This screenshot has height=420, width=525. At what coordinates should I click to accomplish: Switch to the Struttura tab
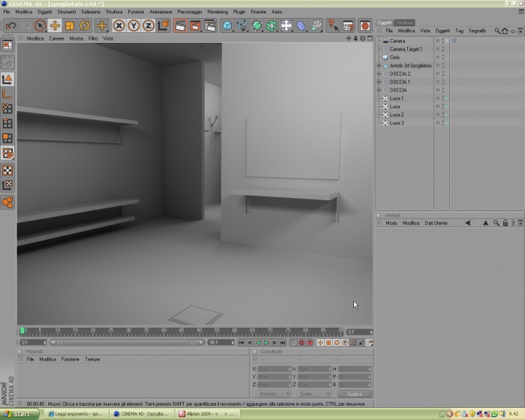[x=404, y=22]
